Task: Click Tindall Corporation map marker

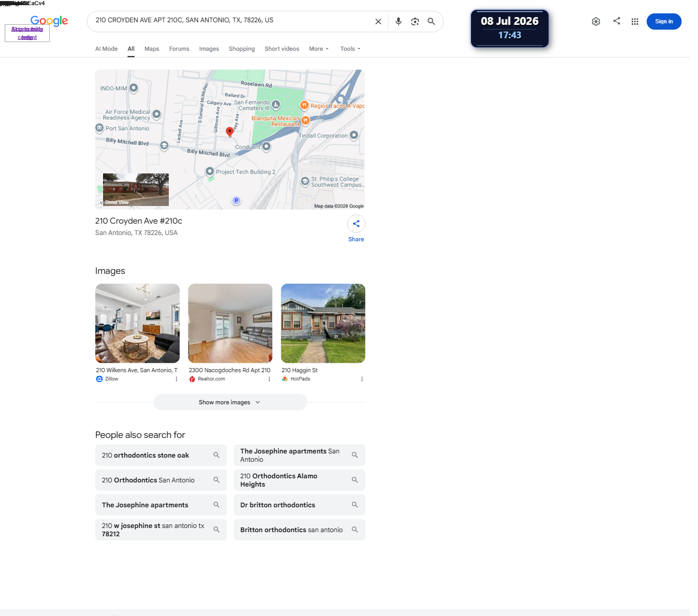Action: (354, 135)
